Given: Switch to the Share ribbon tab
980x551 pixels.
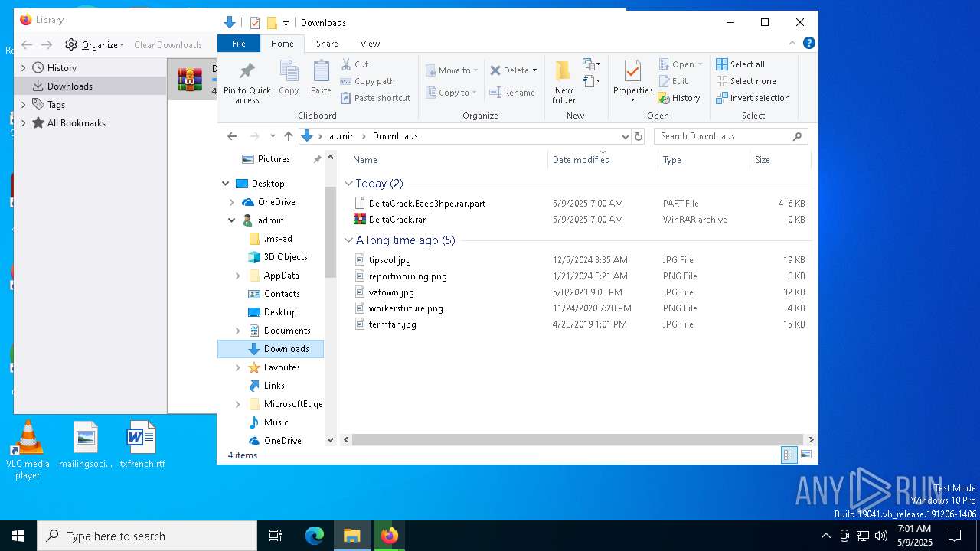Looking at the screenshot, I should tap(327, 44).
